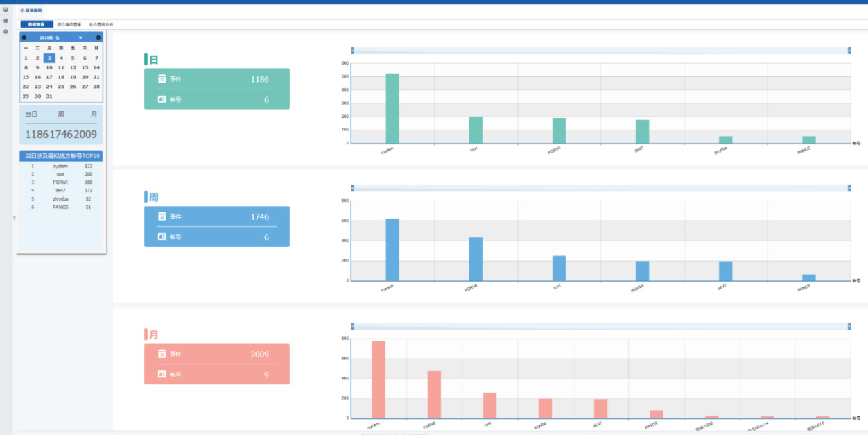Click the PANCS row in TOP10 list

point(61,207)
